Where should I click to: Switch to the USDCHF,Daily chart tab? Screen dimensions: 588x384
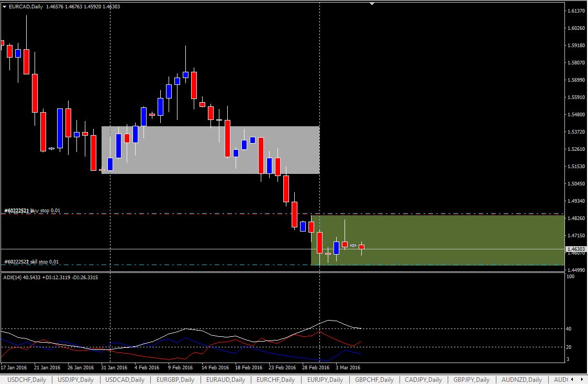(26, 380)
